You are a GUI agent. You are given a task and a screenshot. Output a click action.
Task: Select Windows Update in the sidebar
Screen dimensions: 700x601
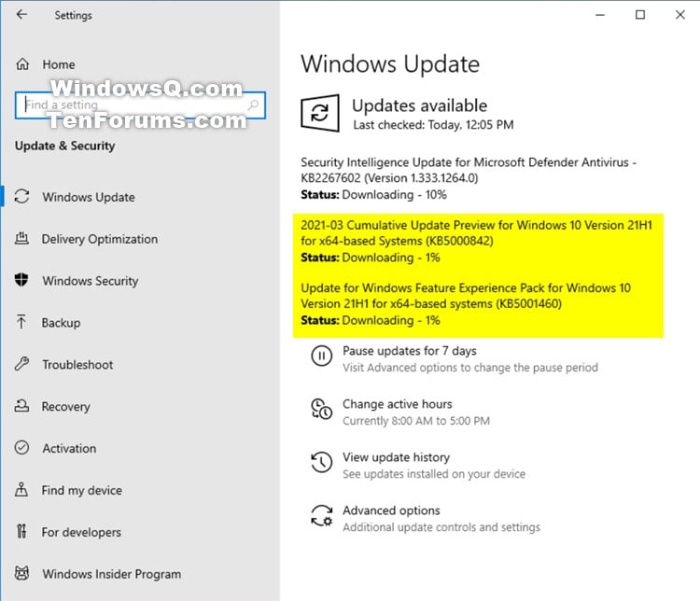point(89,197)
